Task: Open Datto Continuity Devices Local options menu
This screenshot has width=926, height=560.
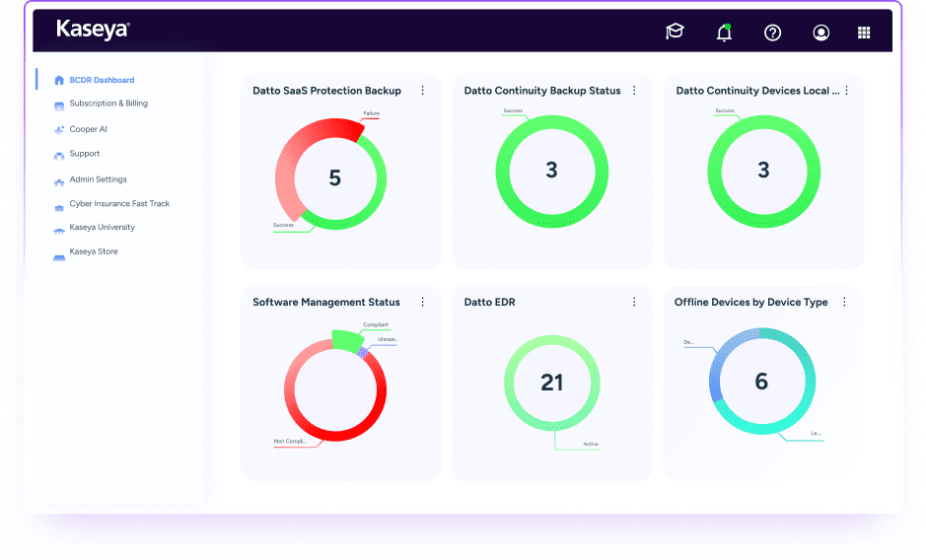Action: pyautogui.click(x=847, y=91)
